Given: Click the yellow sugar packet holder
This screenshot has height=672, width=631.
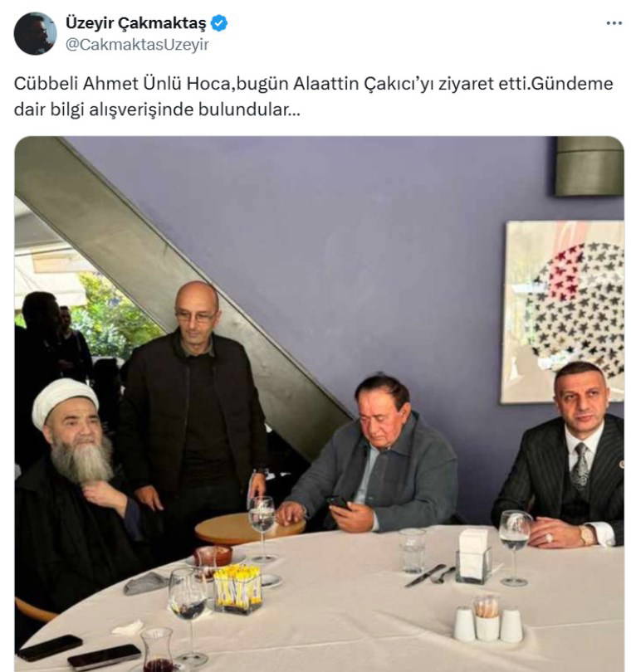Looking at the screenshot, I should 237,590.
